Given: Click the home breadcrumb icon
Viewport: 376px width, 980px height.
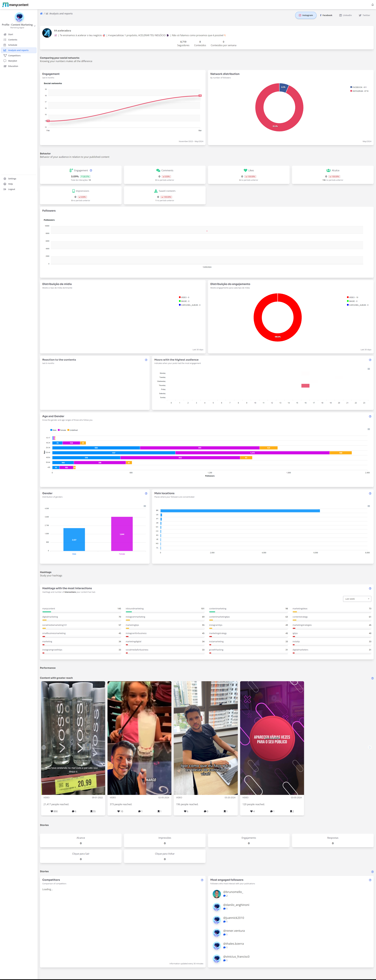Looking at the screenshot, I should tap(41, 14).
